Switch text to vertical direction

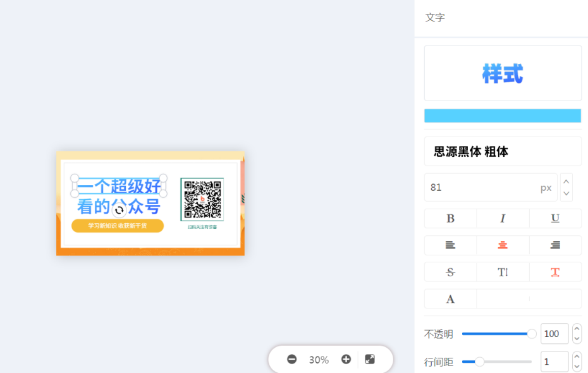click(x=503, y=272)
